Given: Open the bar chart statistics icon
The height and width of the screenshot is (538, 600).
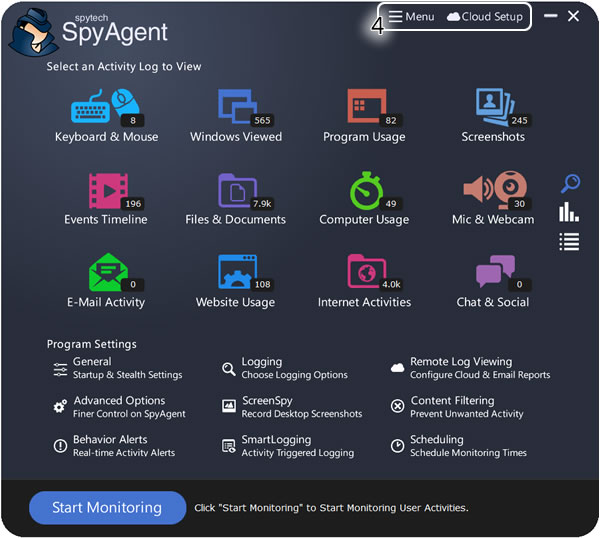Looking at the screenshot, I should [x=569, y=213].
